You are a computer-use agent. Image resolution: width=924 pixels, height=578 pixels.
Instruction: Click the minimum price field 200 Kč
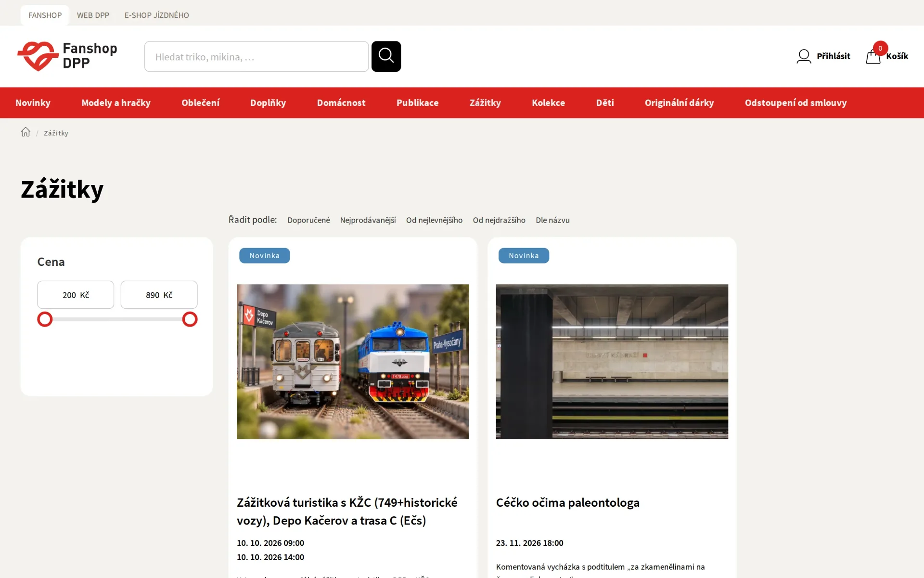(x=76, y=295)
